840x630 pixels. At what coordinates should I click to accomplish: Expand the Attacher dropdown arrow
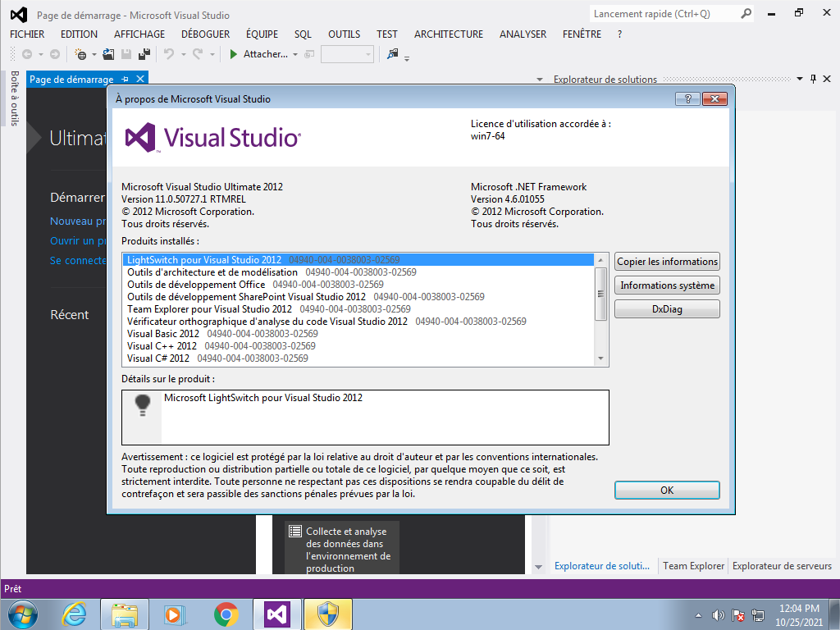[295, 54]
